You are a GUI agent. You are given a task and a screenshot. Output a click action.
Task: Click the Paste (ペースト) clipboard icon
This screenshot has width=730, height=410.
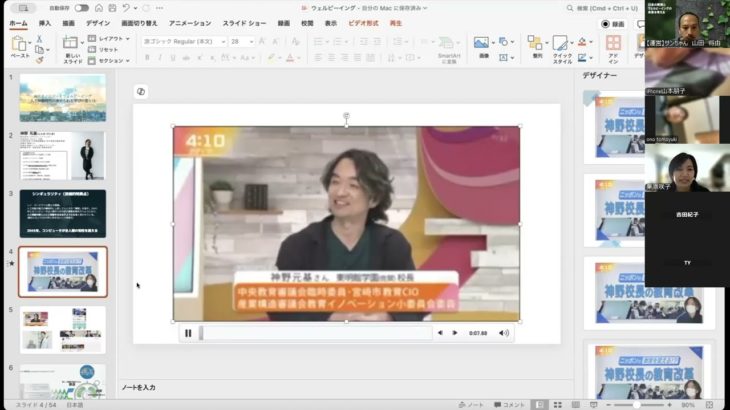click(19, 44)
